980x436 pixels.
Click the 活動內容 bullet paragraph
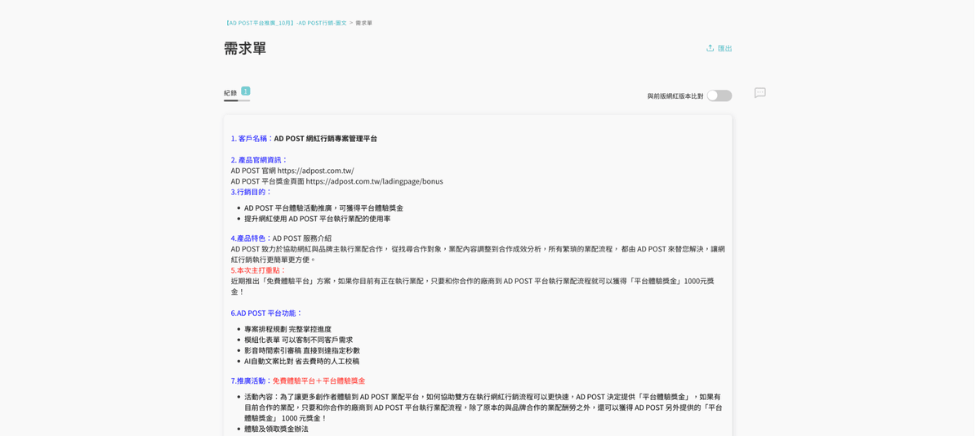pyautogui.click(x=486, y=407)
